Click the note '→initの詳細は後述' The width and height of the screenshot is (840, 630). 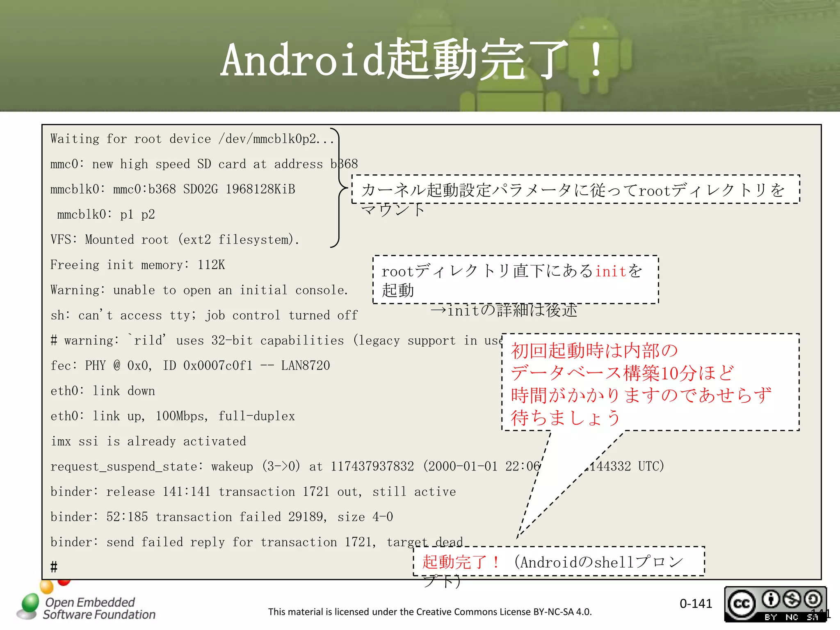[x=504, y=311]
